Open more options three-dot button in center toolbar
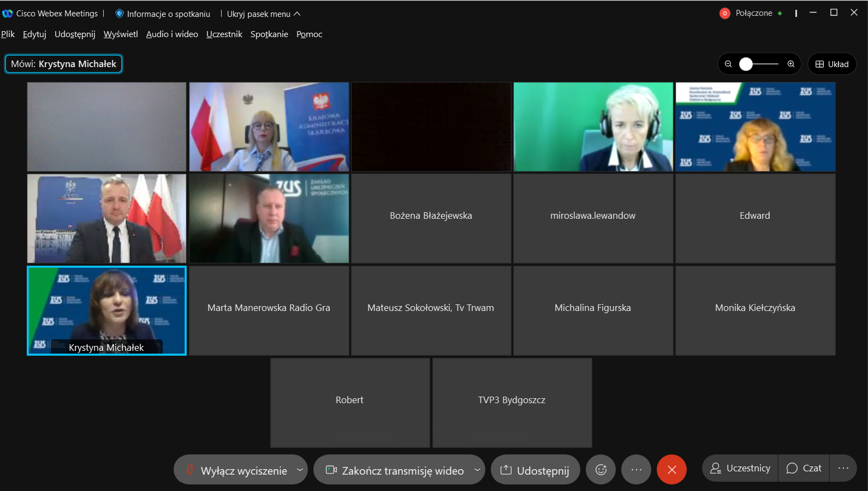This screenshot has width=868, height=491. (636, 470)
